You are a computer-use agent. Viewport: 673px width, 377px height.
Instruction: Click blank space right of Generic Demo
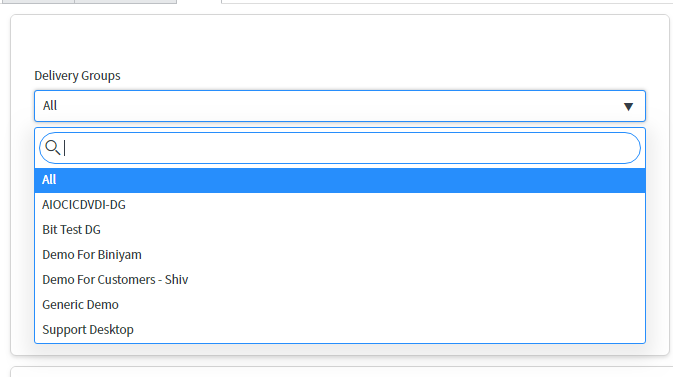tap(382, 304)
